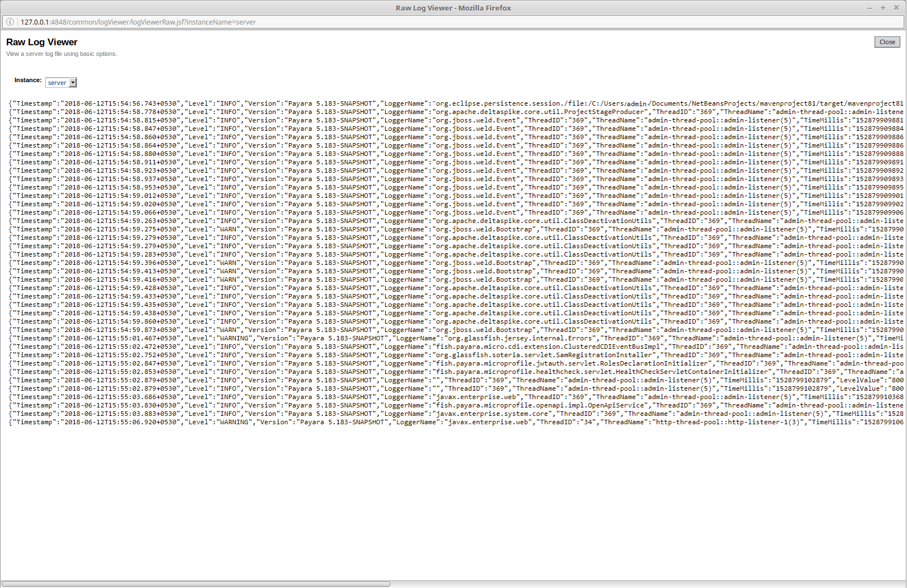
Task: Maximize the Firefox window with the plus icon
Action: pos(882,8)
